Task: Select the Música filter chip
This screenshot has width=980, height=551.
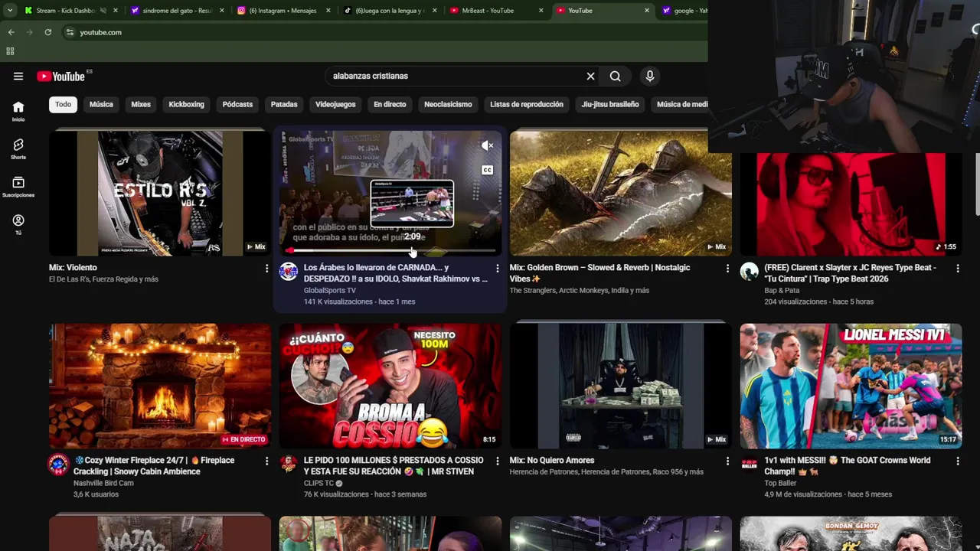Action: coord(101,104)
